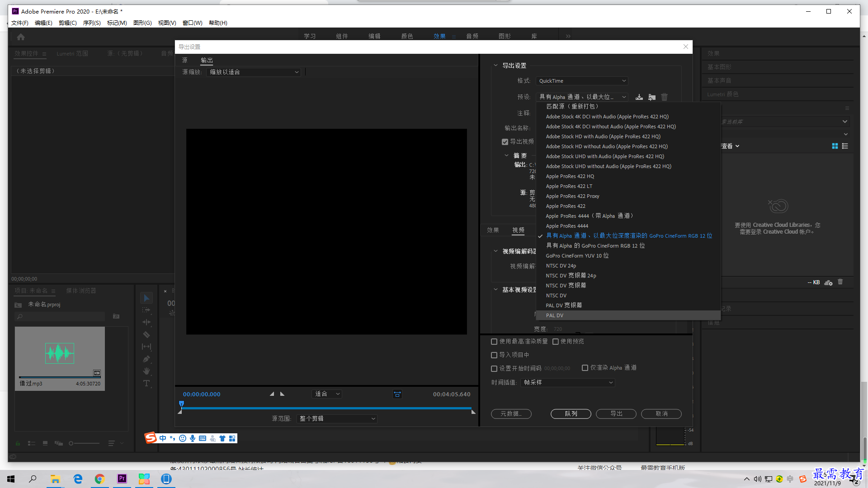Adjust the project panel thumbnail zoom slider
This screenshot has width=868, height=488.
84,443
